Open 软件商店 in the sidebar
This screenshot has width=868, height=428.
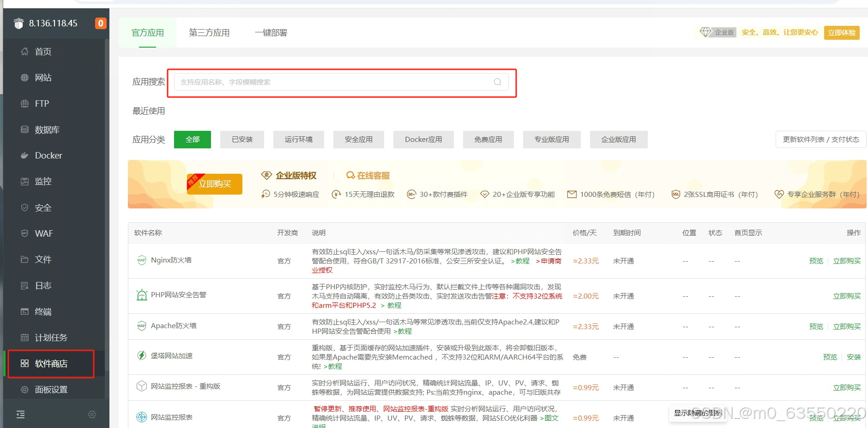51,364
